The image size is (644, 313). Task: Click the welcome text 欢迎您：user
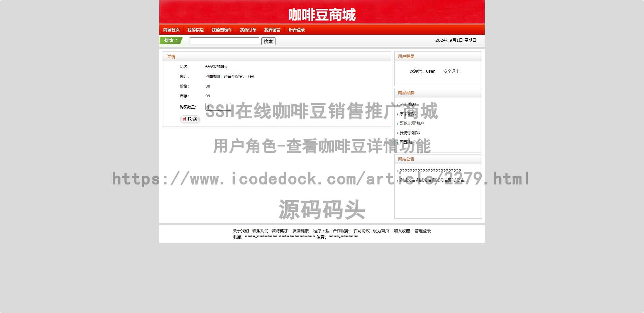(x=422, y=71)
